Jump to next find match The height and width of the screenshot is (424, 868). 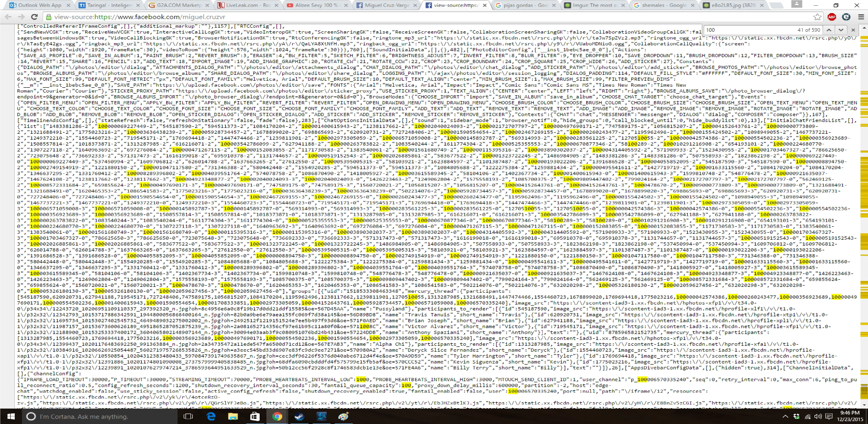pyautogui.click(x=841, y=30)
